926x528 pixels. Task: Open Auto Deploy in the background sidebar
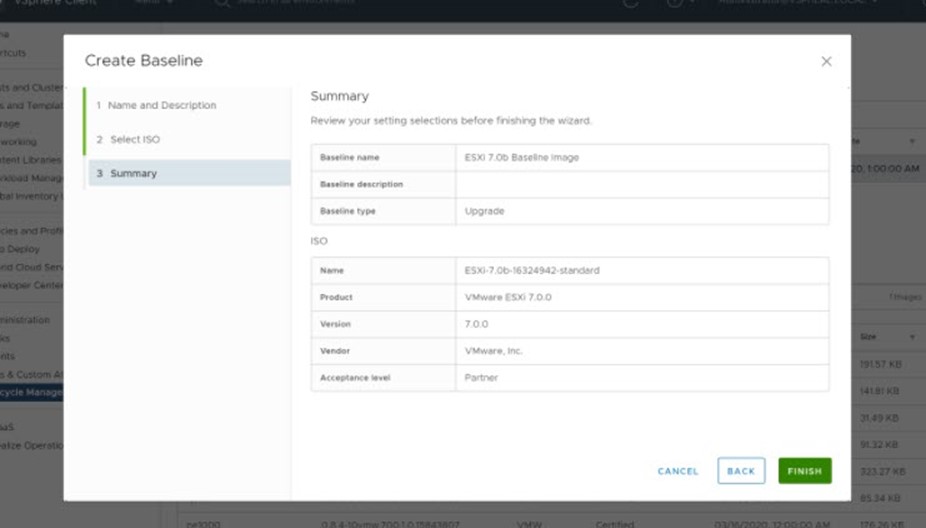(21, 249)
